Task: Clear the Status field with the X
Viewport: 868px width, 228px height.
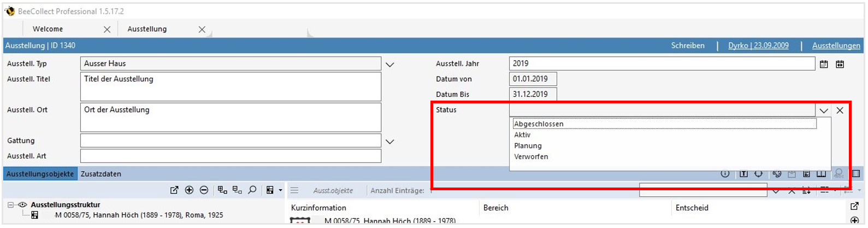Action: tap(840, 110)
